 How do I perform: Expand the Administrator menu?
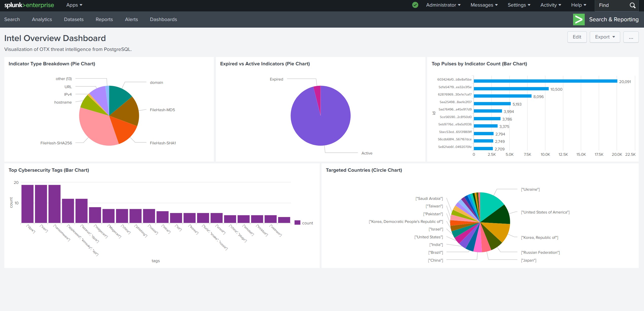pos(443,5)
